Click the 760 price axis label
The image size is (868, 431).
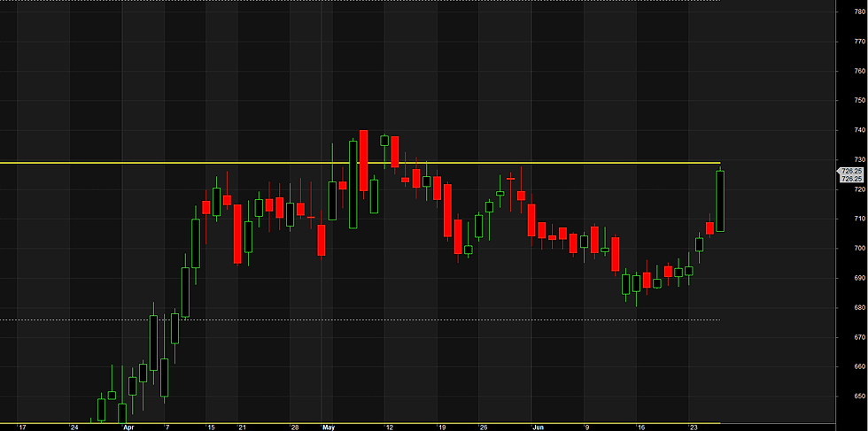tap(860, 71)
